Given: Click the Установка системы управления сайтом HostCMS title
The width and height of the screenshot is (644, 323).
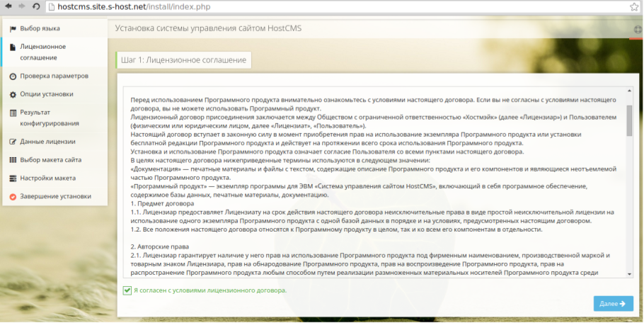Looking at the screenshot, I should point(208,28).
